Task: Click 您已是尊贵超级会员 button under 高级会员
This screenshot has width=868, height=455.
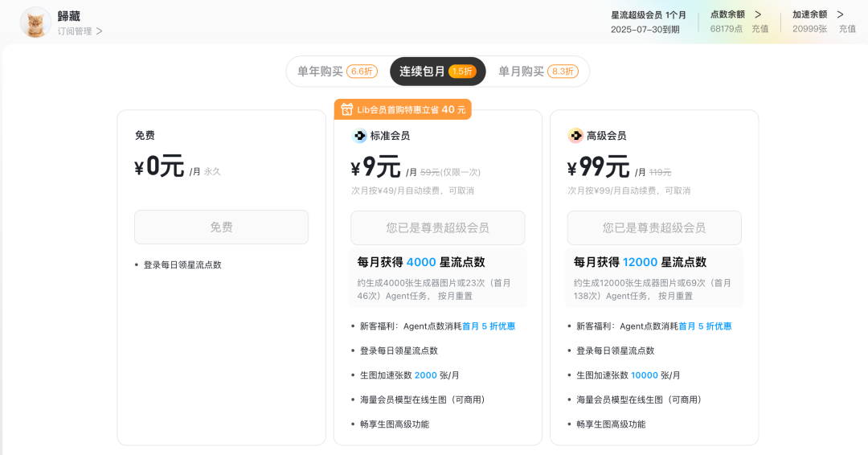Action: click(653, 227)
